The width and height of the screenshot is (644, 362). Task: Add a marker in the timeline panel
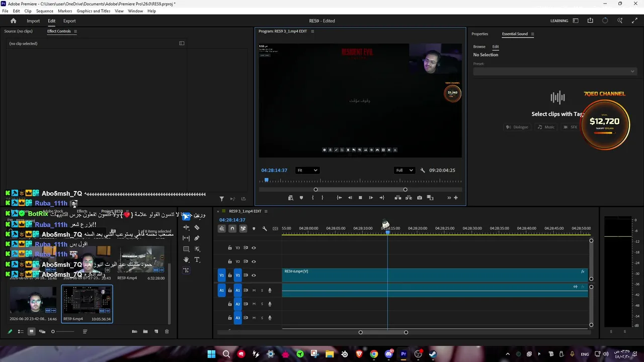tap(254, 229)
